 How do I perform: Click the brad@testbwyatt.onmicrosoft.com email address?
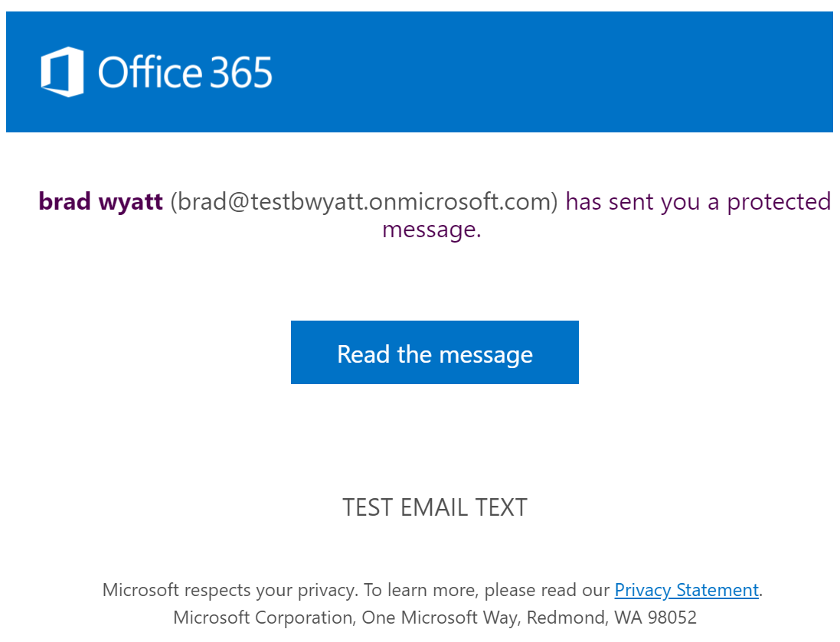(x=364, y=202)
